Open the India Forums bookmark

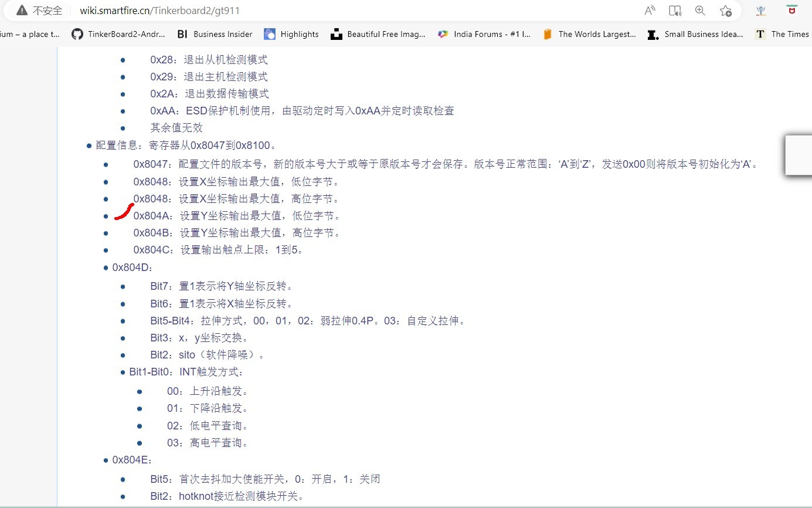point(484,34)
